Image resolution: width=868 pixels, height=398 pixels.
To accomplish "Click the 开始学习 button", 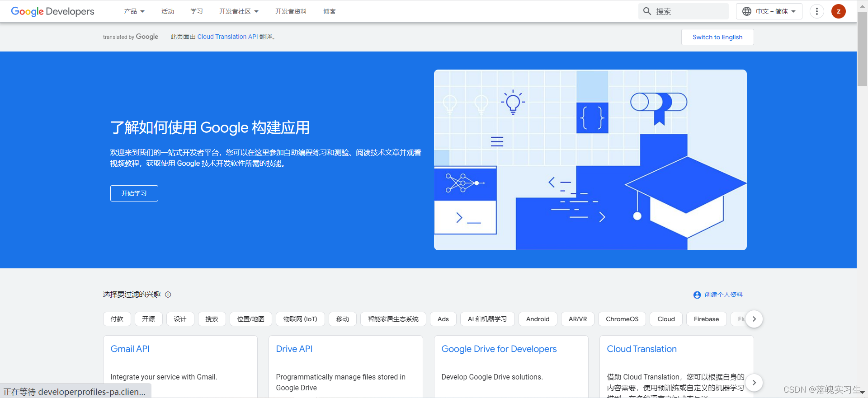I will pyautogui.click(x=134, y=193).
